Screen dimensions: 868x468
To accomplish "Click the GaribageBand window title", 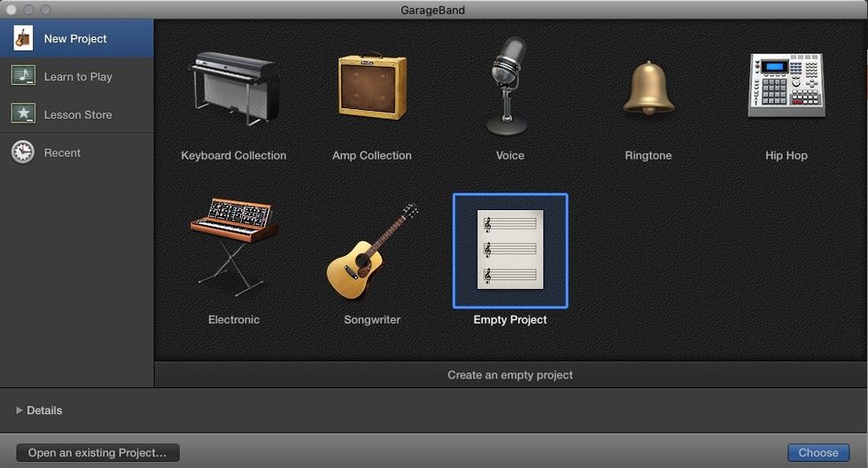I will [x=433, y=10].
